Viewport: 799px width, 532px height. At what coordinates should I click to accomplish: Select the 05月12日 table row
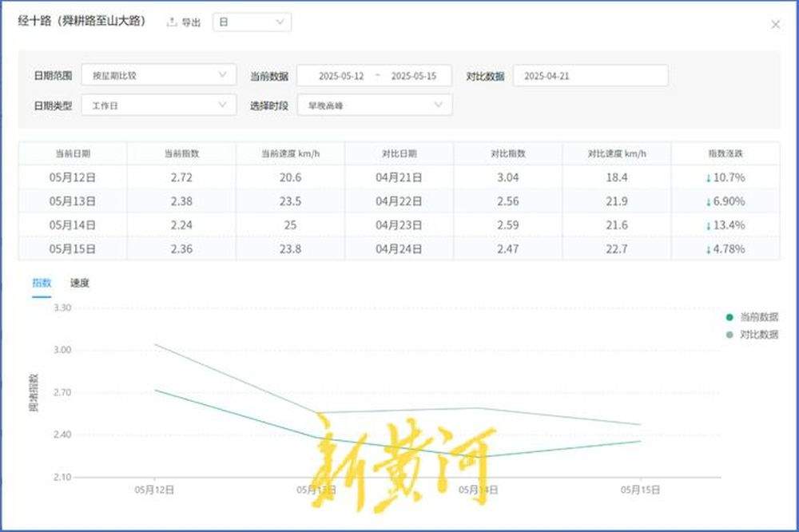click(x=75, y=177)
